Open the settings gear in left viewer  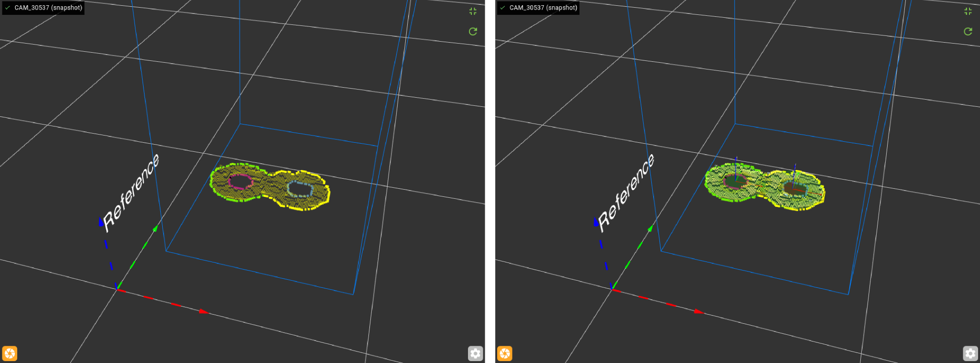coord(475,353)
